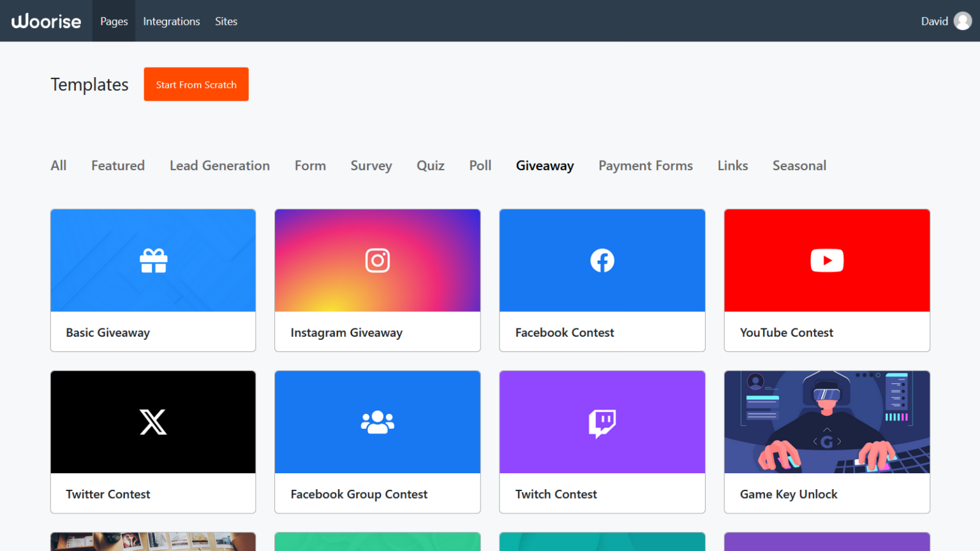Open the Game Key Unlock template title

pyautogui.click(x=789, y=494)
